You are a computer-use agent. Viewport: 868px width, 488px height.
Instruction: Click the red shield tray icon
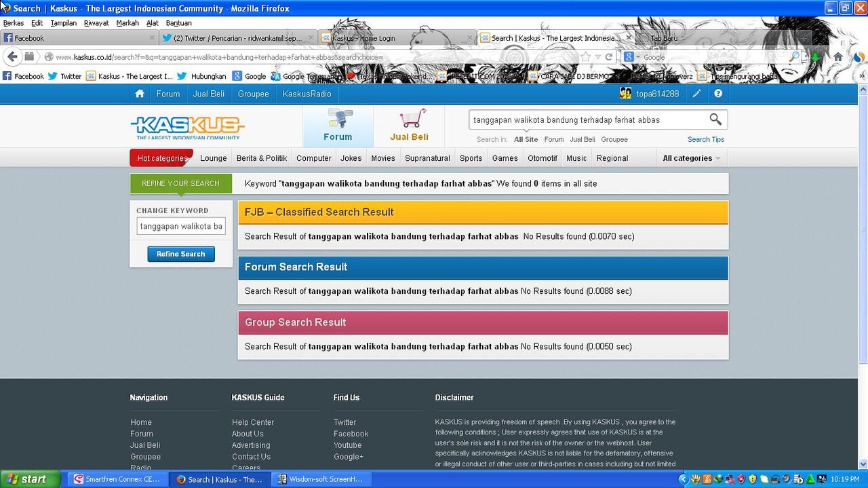point(741,479)
